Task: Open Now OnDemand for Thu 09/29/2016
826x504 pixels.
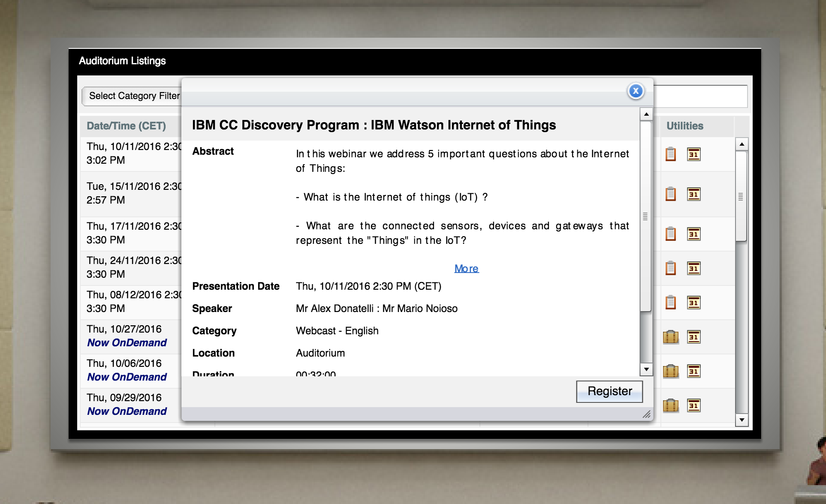Action: [x=127, y=411]
